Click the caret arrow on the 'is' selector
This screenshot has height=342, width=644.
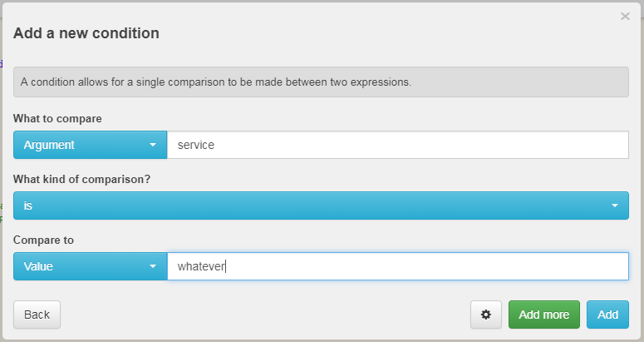[615, 206]
